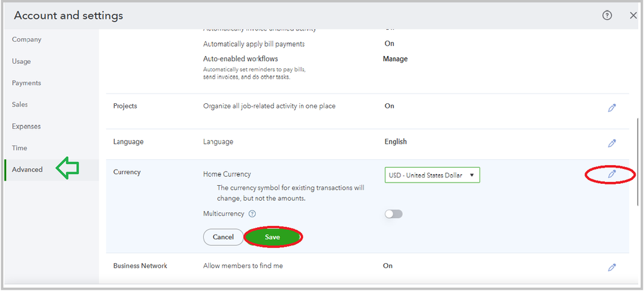Click Manage for auto-enabled workflows
The height and width of the screenshot is (291, 644).
(395, 59)
